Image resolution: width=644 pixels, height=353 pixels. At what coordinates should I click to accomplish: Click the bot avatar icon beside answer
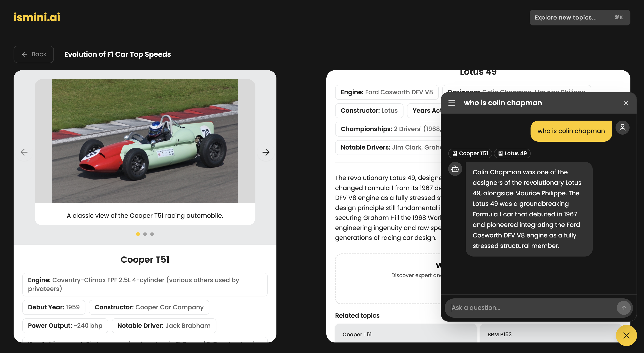[x=455, y=169]
